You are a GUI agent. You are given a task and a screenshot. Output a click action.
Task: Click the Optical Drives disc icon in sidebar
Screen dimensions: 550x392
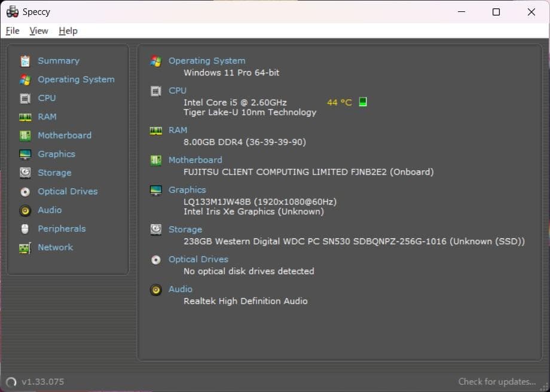(x=25, y=191)
